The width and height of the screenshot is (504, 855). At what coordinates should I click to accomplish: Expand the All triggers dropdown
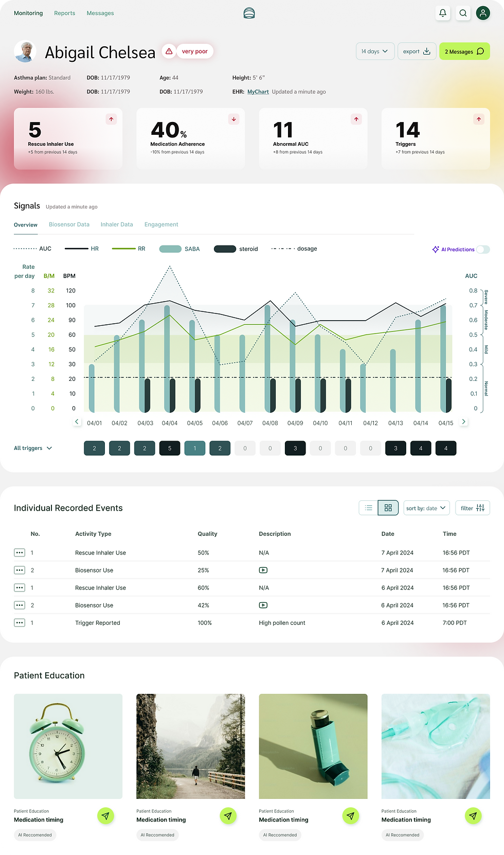(33, 448)
